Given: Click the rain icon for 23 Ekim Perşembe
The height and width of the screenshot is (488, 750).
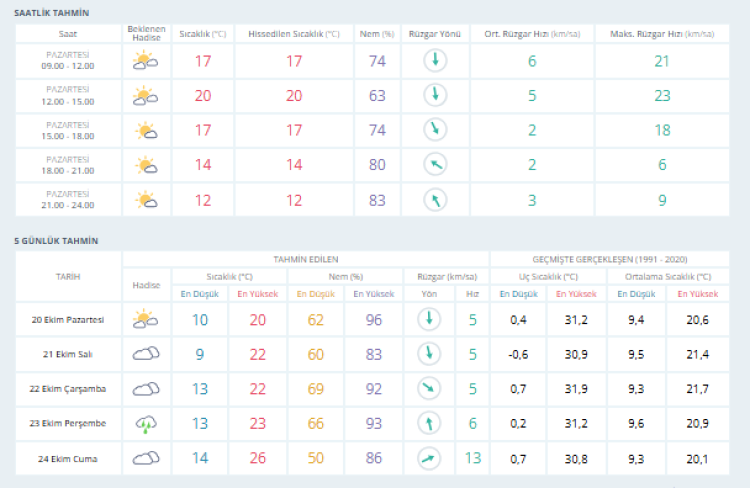Looking at the screenshot, I should pyautogui.click(x=146, y=423).
